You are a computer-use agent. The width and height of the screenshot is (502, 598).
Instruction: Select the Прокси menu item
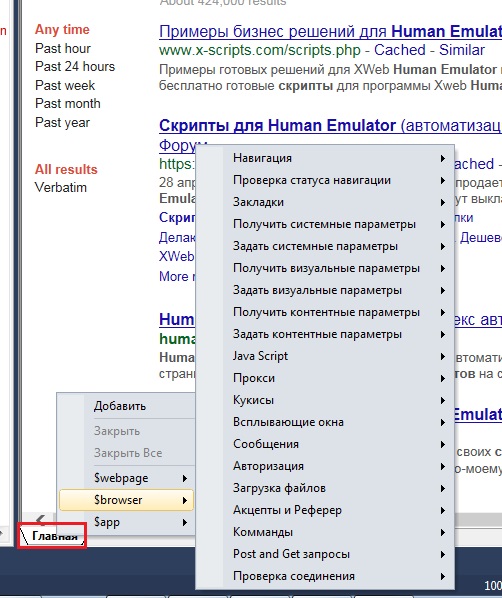(325, 378)
